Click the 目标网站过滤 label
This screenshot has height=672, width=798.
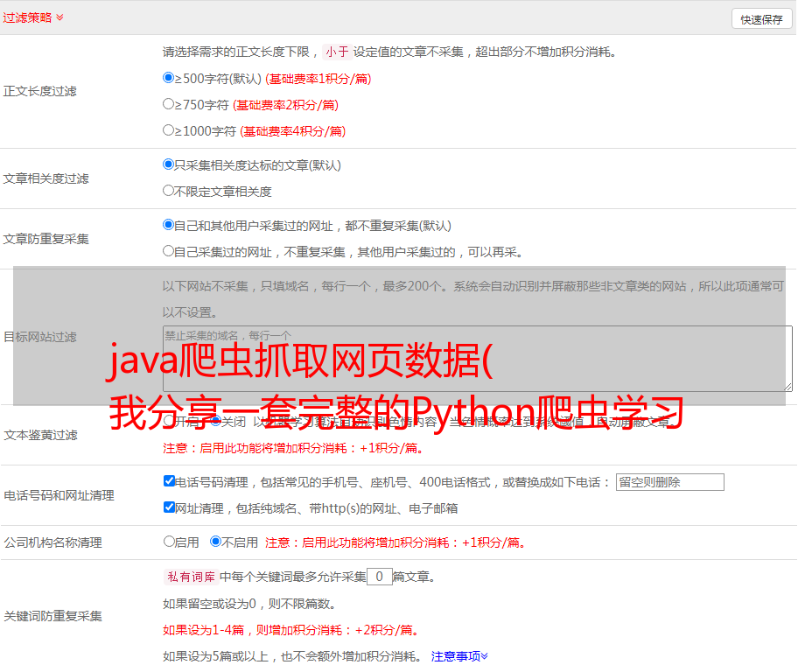pyautogui.click(x=39, y=337)
